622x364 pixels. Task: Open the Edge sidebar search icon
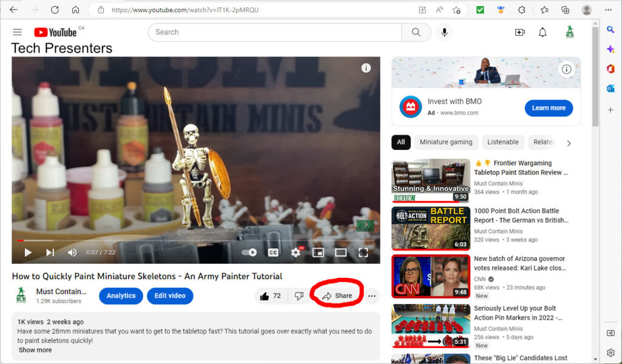(610, 29)
